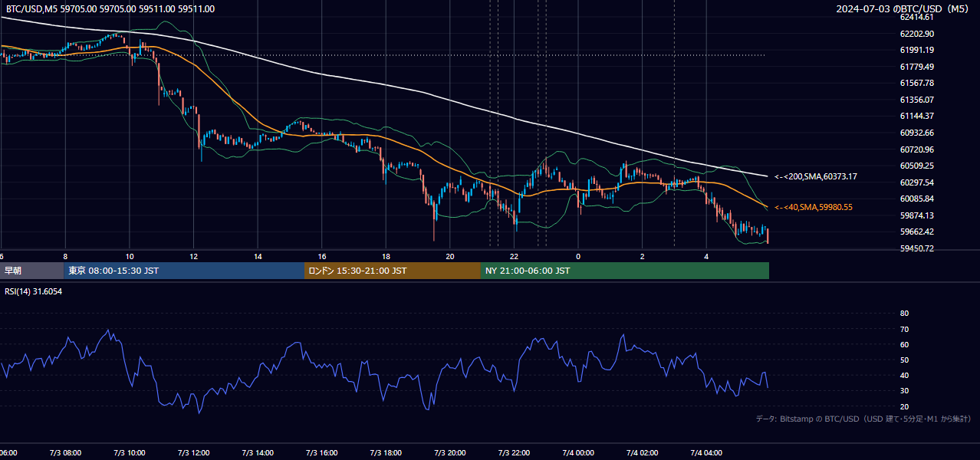
Task: Click hour label 8 below the price chart
Action: pos(65,256)
